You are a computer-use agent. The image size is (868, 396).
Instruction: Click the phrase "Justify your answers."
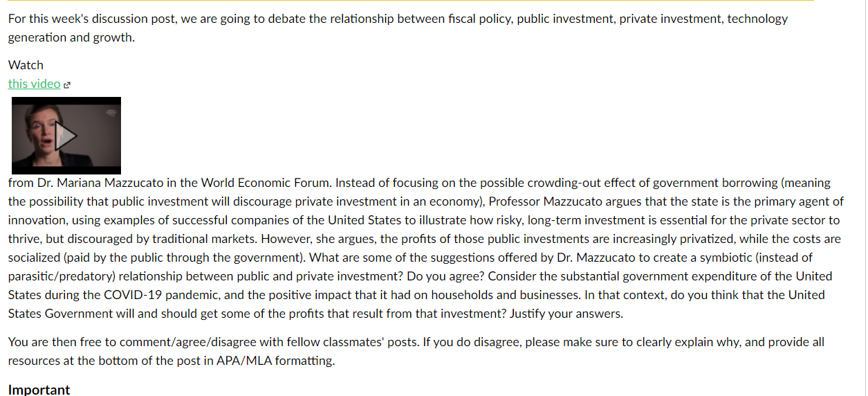click(566, 314)
